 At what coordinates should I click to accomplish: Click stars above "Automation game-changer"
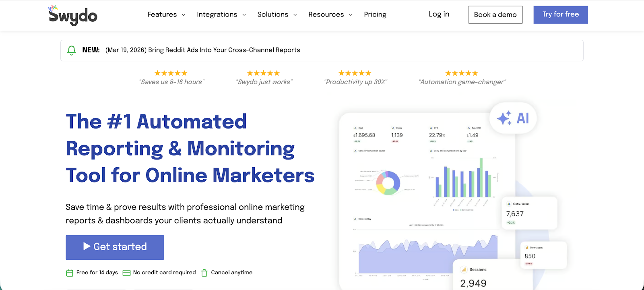pos(462,73)
